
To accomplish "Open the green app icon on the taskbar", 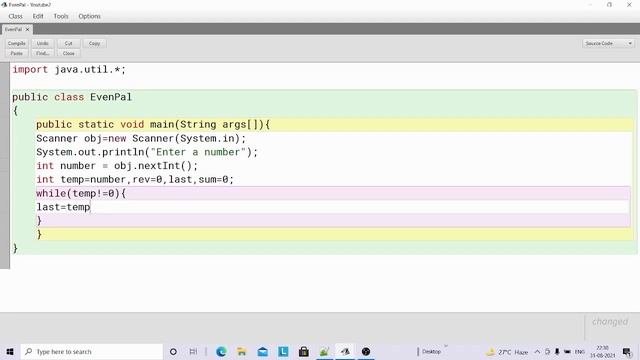I will point(324,351).
